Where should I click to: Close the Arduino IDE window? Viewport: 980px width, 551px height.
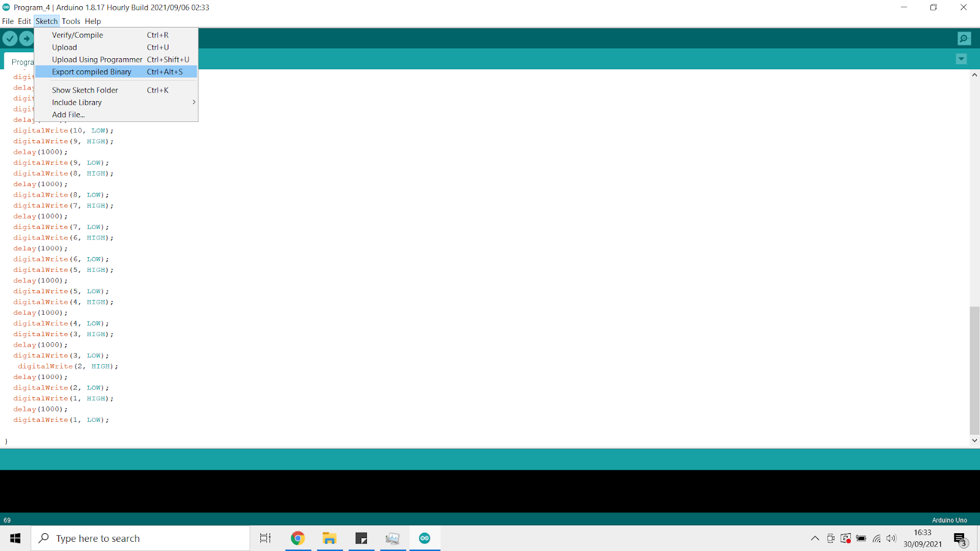[x=963, y=7]
